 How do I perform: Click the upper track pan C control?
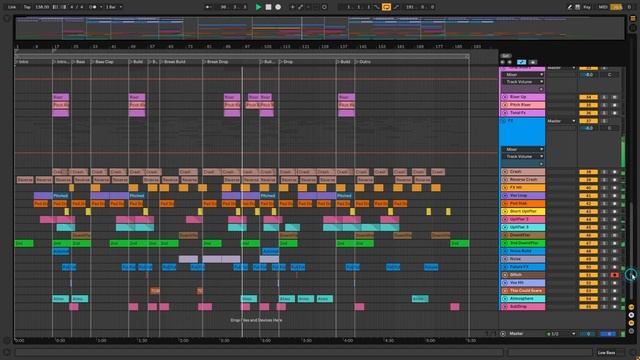coord(609,75)
